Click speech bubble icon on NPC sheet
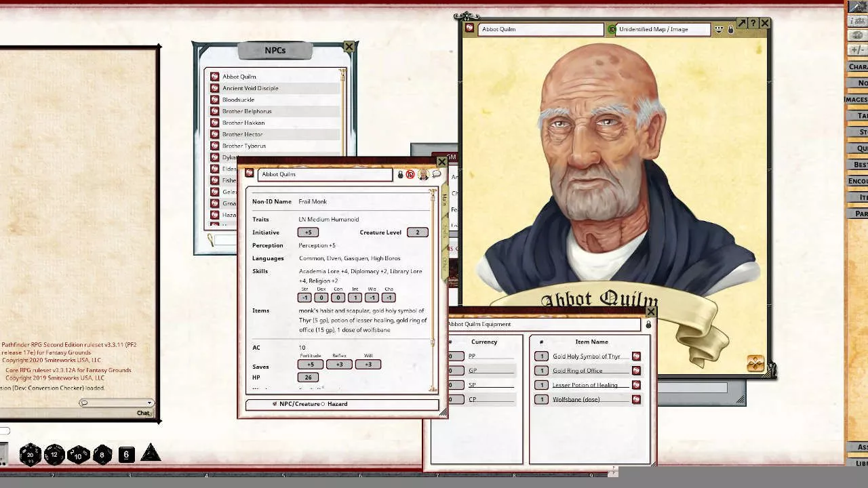Screen dimensions: 868x488 (x=437, y=175)
